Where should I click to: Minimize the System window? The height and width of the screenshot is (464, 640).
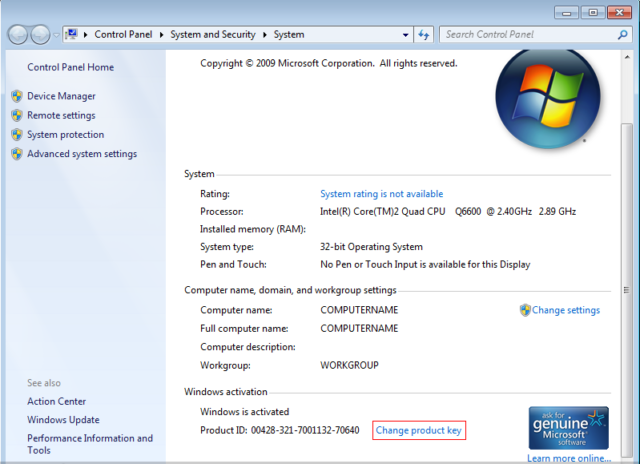point(567,13)
